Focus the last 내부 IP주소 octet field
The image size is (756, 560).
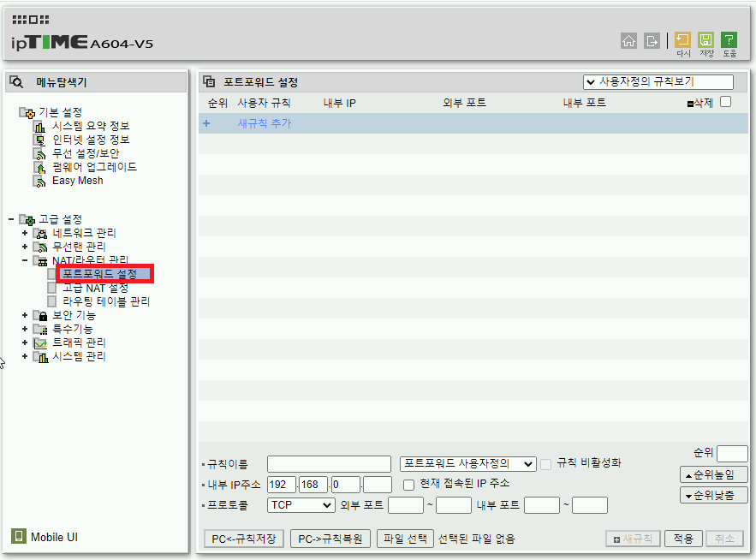(x=378, y=485)
